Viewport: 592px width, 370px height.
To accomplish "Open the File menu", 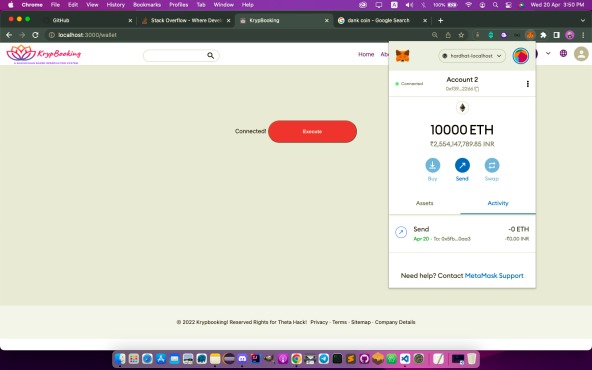I will click(55, 5).
